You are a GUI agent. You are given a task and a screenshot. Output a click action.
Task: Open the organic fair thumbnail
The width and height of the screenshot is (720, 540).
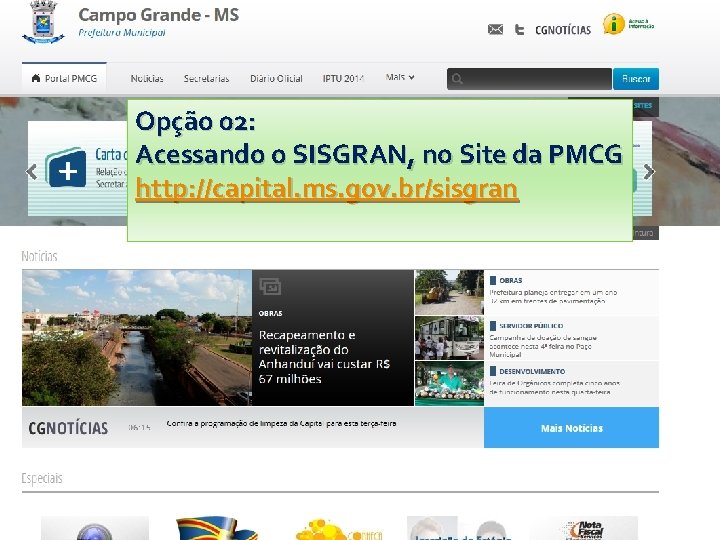point(449,383)
